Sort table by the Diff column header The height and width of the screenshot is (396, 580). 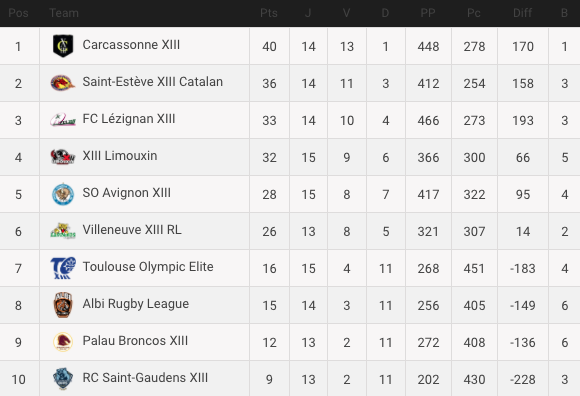(523, 13)
